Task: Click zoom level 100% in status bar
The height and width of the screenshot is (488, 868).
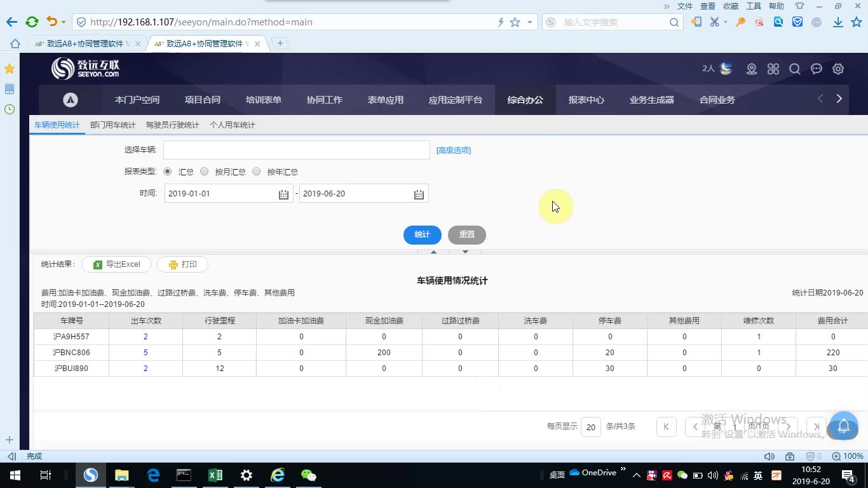Action: (x=848, y=456)
